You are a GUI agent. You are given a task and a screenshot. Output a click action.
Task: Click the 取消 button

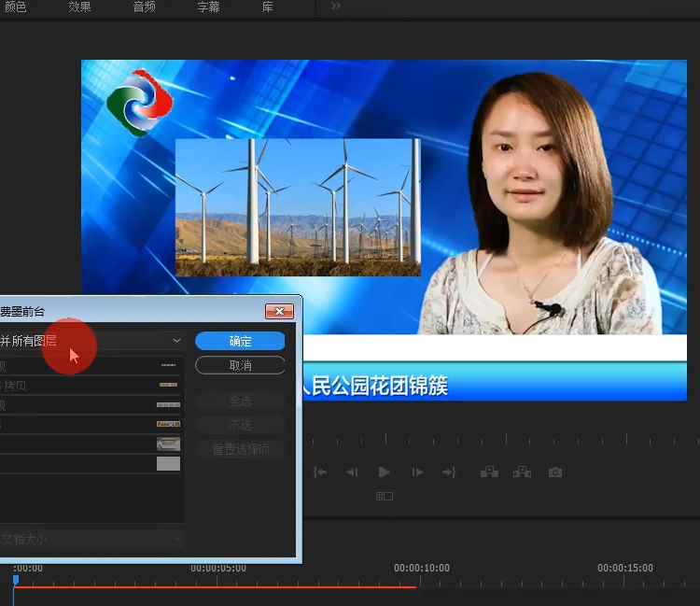point(240,365)
